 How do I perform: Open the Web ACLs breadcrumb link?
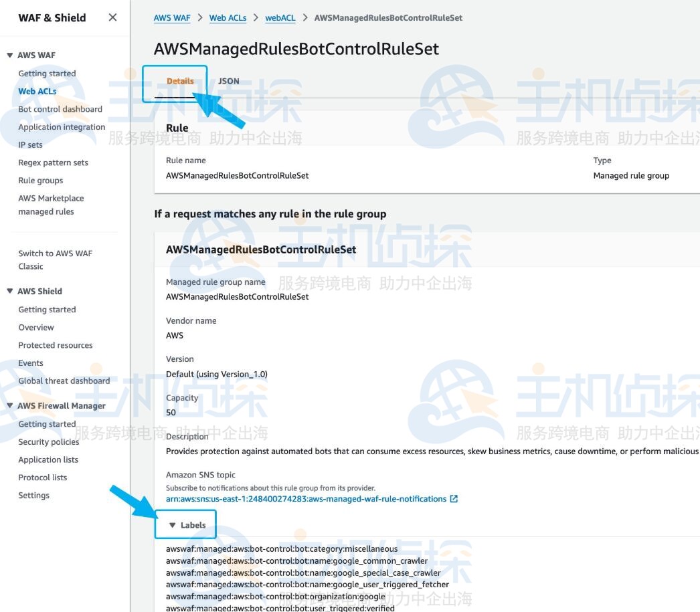(x=228, y=17)
